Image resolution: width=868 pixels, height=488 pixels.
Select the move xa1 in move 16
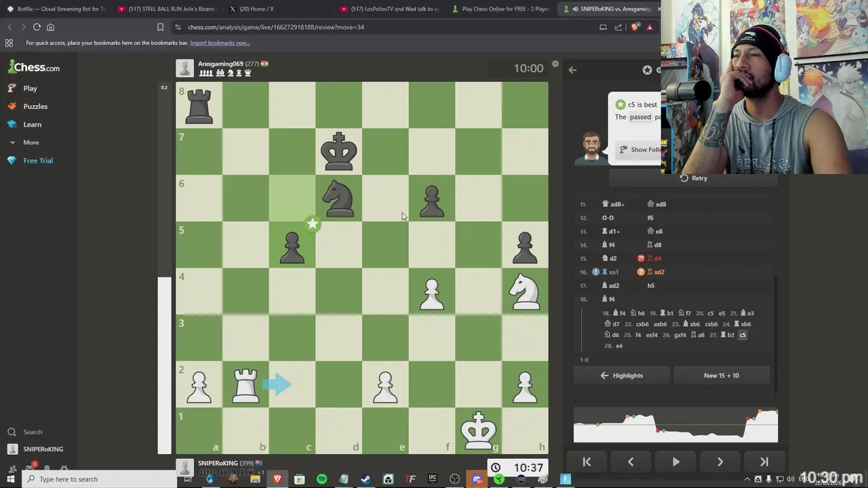609,272
